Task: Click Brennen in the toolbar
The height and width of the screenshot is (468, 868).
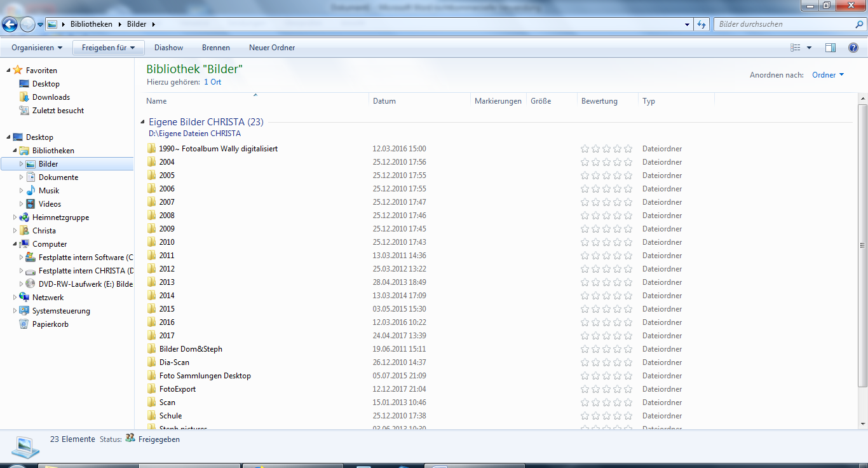Action: (x=216, y=48)
